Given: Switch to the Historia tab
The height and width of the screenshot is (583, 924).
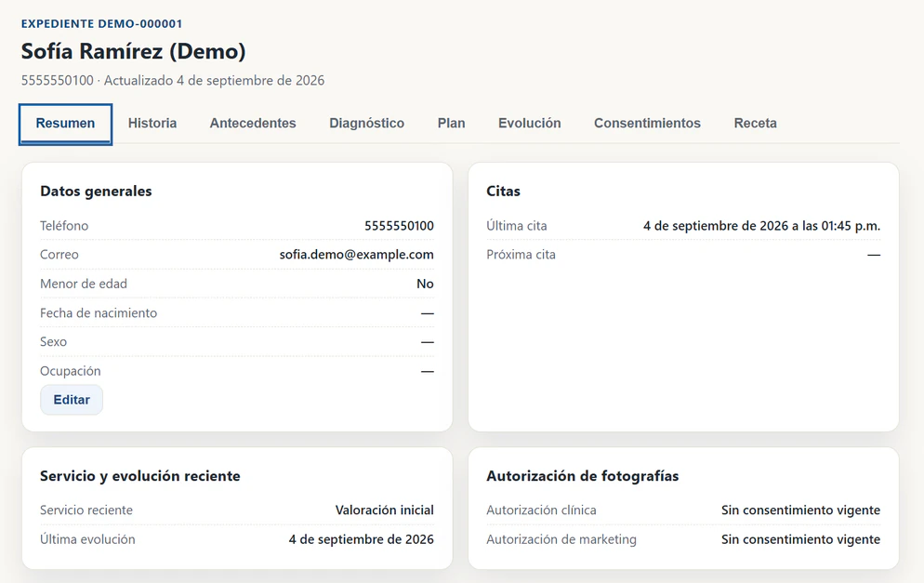Looking at the screenshot, I should [x=152, y=124].
